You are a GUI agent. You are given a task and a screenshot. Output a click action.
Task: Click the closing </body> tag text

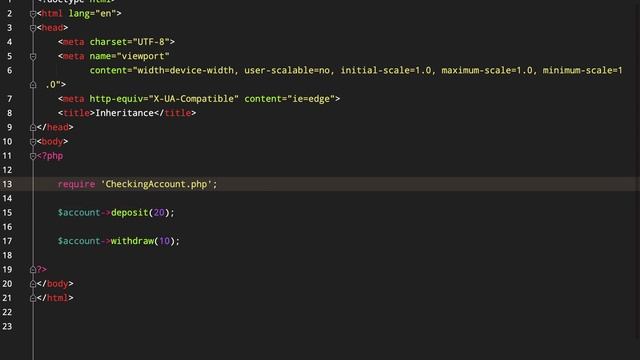55,284
